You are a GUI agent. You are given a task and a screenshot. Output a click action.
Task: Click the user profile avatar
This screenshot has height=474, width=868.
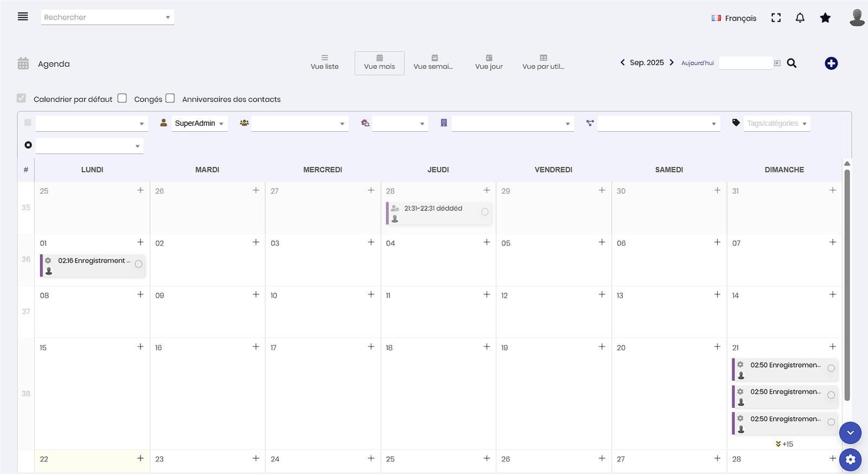(x=857, y=17)
